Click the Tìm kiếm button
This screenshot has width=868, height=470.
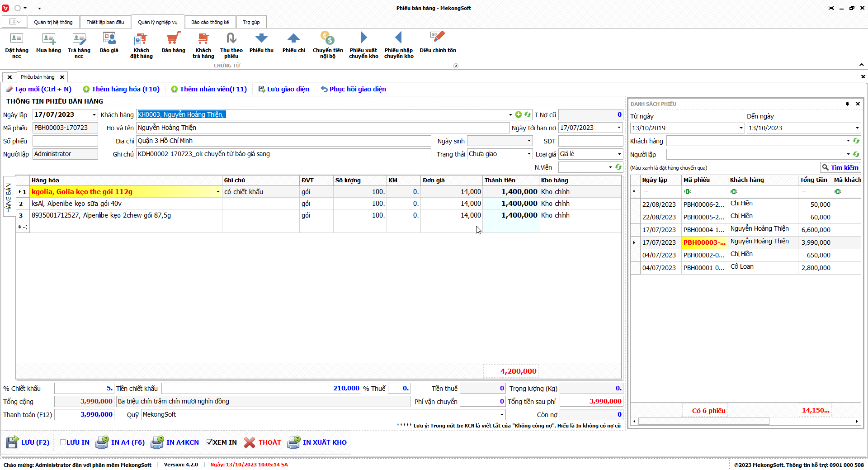click(840, 168)
